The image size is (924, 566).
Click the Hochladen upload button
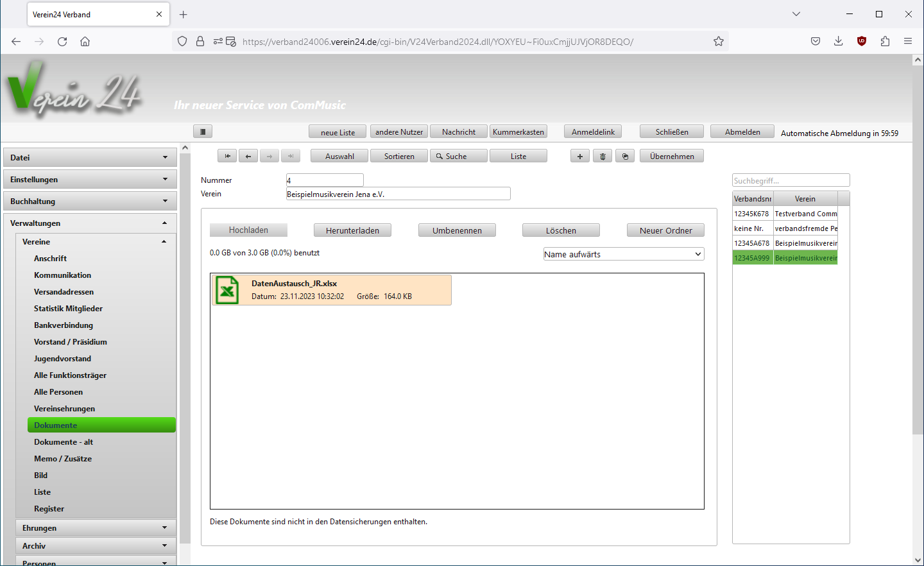tap(248, 230)
